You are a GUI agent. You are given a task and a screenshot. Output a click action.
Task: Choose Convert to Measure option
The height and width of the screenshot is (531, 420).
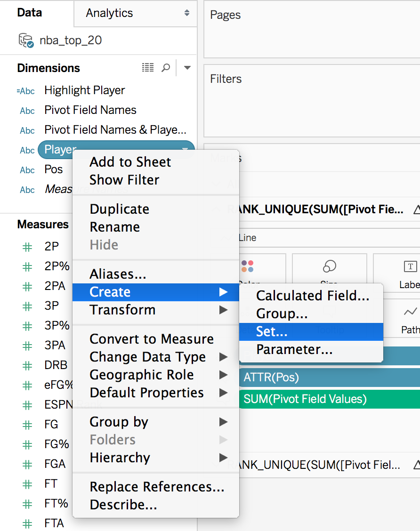coord(152,339)
